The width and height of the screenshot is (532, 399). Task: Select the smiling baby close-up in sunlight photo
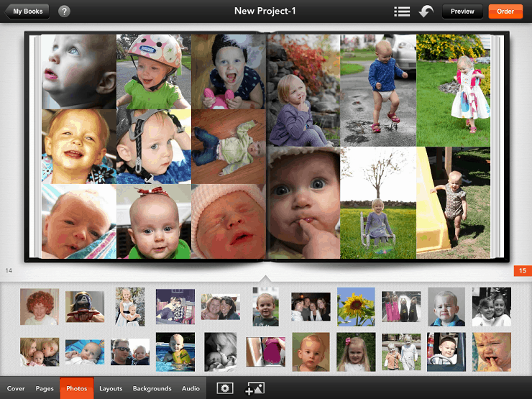click(78, 147)
